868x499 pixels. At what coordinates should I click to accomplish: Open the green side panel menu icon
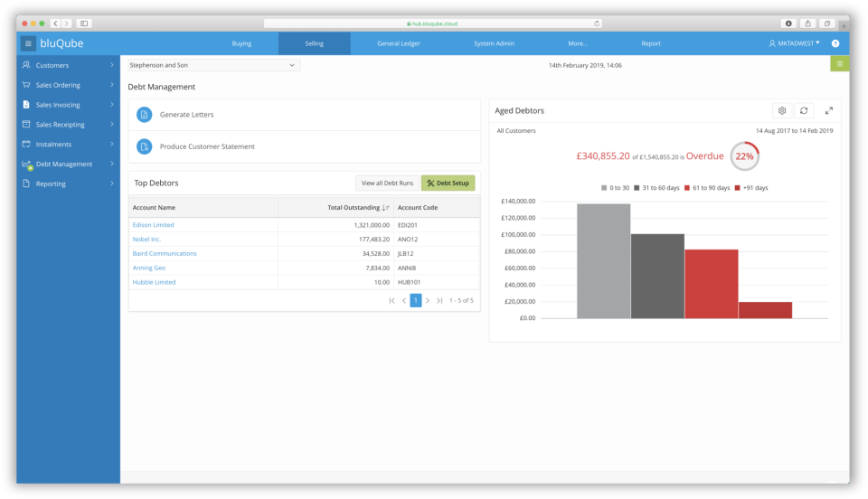point(840,64)
